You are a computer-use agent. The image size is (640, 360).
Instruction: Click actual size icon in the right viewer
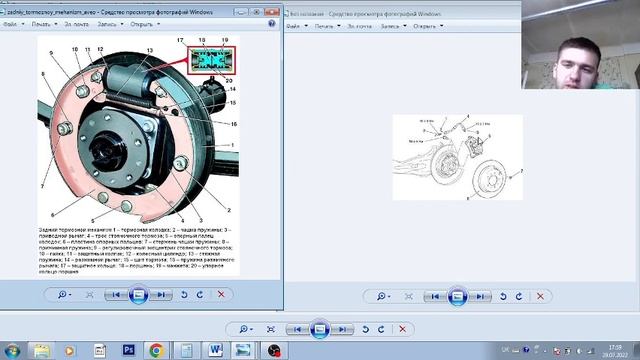coord(409,296)
